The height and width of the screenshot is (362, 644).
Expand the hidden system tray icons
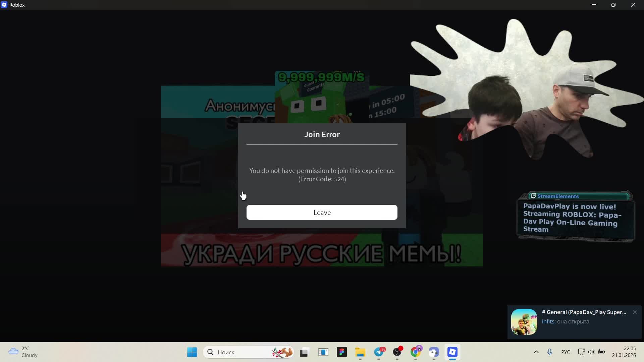(536, 352)
